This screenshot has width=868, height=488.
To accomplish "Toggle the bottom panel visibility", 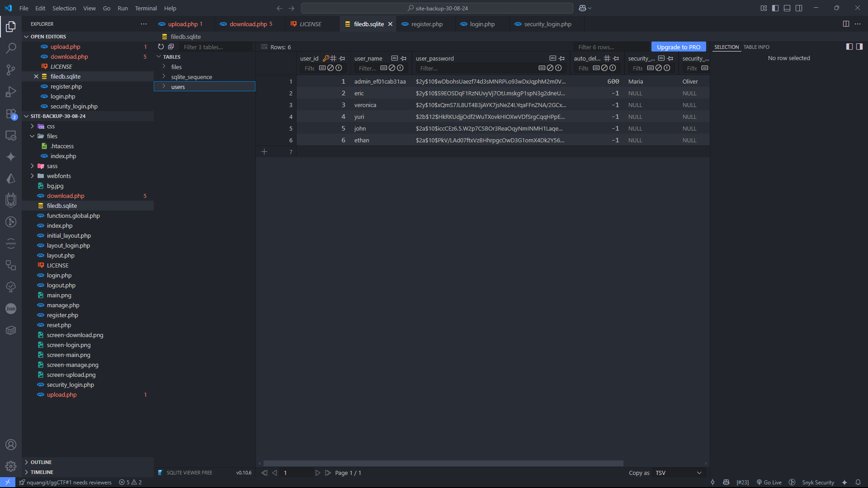I will pyautogui.click(x=787, y=8).
